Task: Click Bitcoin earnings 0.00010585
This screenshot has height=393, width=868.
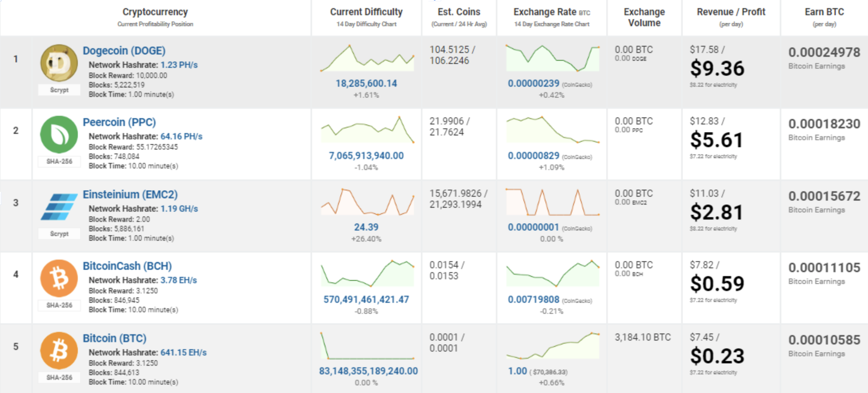Action: pyautogui.click(x=824, y=340)
